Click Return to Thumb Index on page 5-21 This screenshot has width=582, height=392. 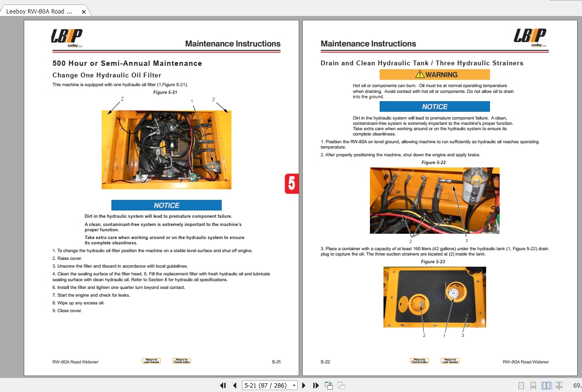click(182, 361)
